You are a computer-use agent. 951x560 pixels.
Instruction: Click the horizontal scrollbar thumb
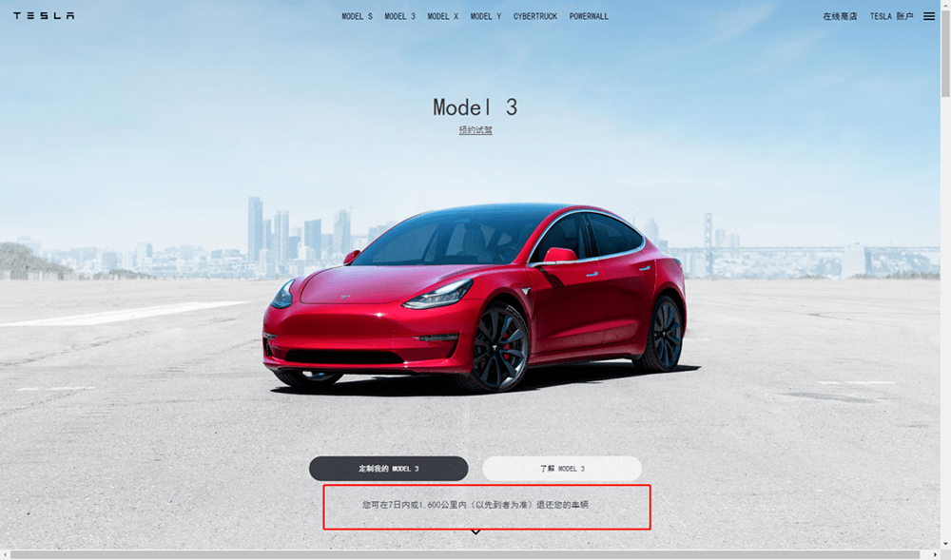(x=466, y=554)
